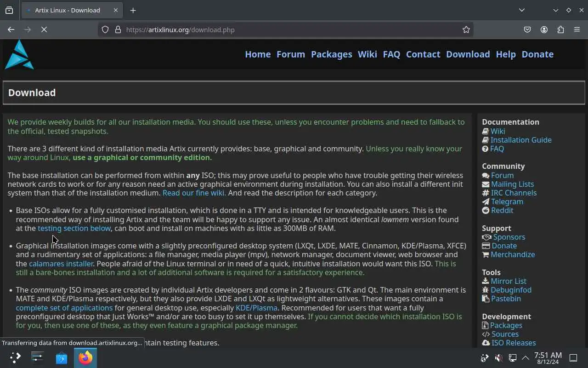Open the KDE application launcher
This screenshot has width=588, height=368.
[x=15, y=357]
